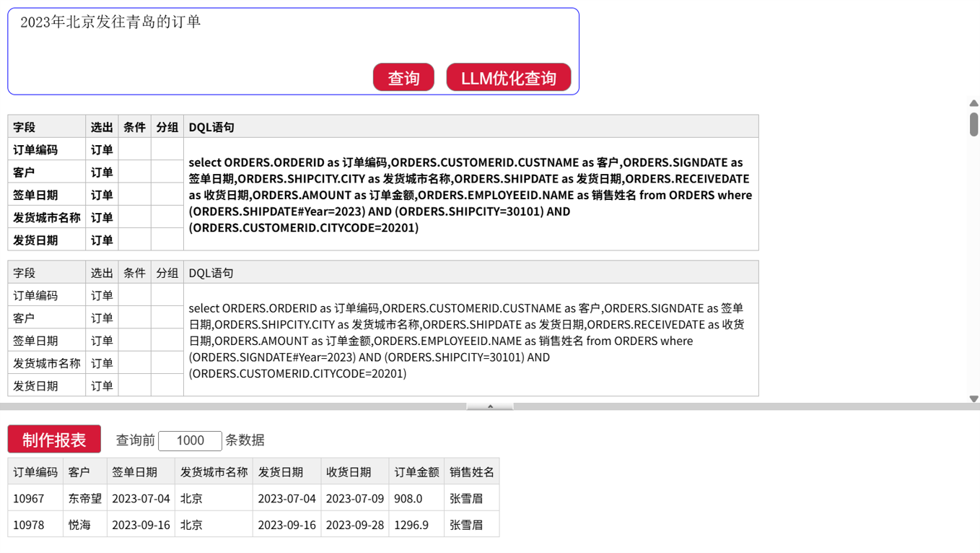Click the 条件 cell for 订单编码 in first table
Screen dimensions: 980x553
[x=134, y=149]
